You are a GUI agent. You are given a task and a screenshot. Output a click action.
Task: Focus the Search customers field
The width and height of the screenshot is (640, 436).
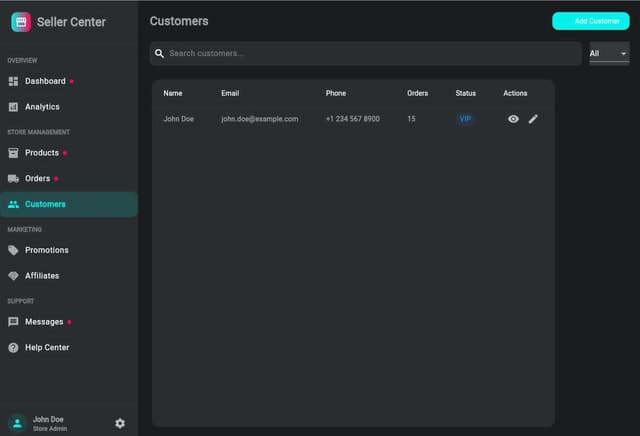click(370, 53)
